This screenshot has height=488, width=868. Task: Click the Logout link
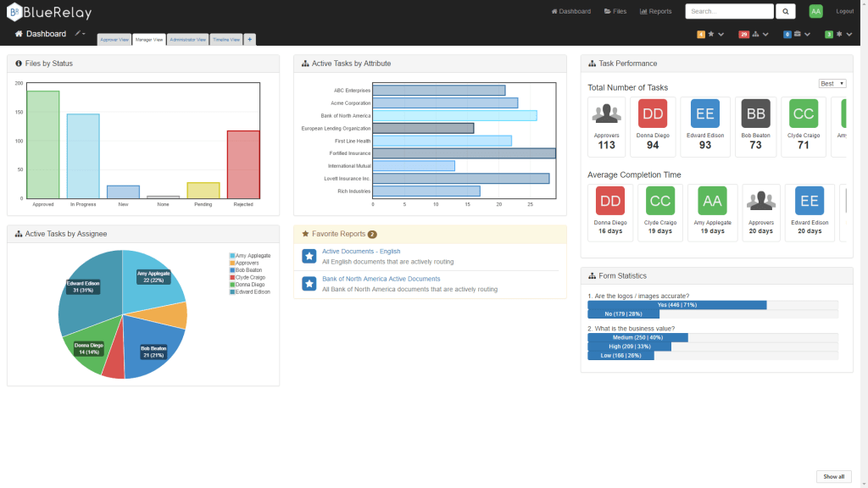point(844,12)
